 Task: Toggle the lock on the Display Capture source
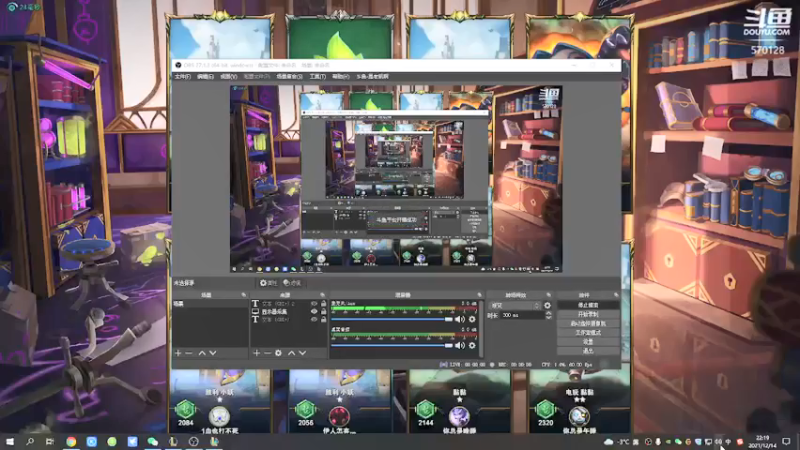pos(323,311)
